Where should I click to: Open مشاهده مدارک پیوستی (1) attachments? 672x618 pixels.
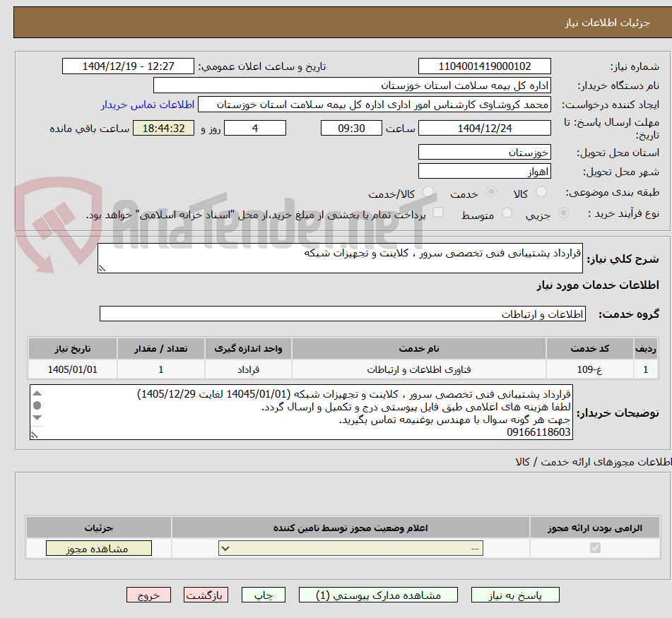pyautogui.click(x=378, y=595)
